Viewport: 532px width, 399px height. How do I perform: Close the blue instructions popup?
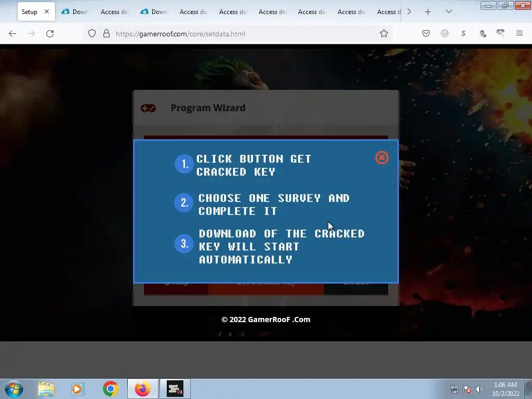pyautogui.click(x=382, y=158)
